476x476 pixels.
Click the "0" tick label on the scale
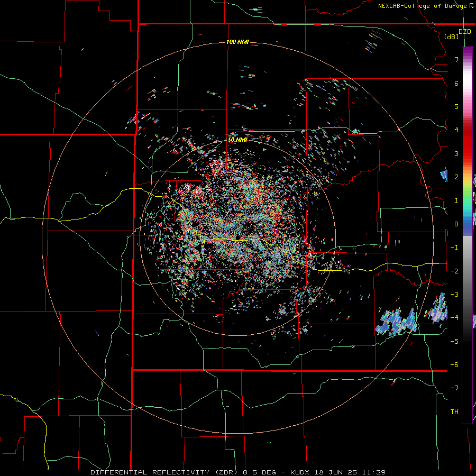pos(456,224)
